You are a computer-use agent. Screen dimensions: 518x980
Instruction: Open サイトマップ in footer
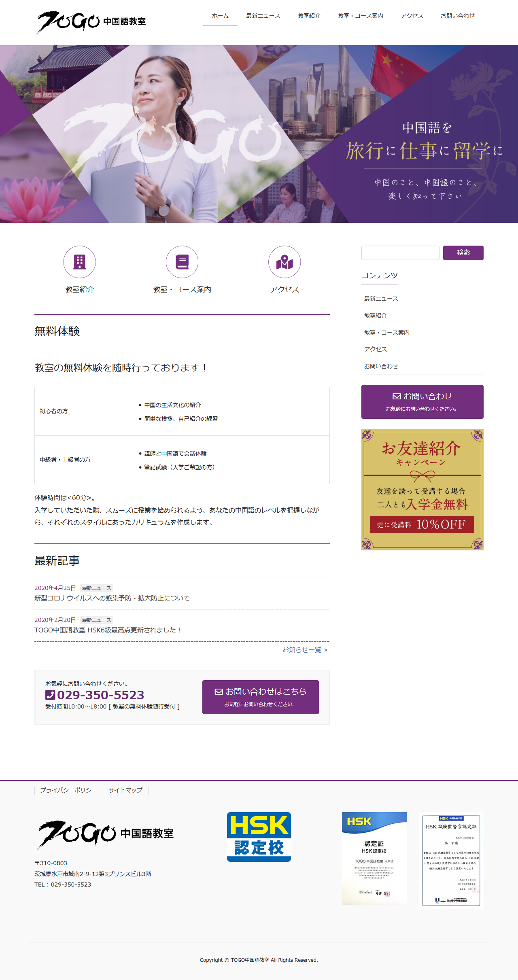tap(125, 790)
